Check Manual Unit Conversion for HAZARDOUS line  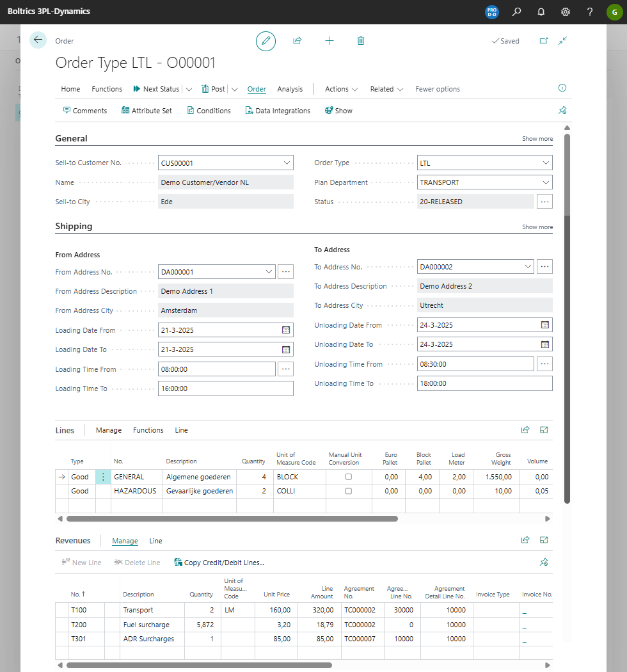coord(348,491)
